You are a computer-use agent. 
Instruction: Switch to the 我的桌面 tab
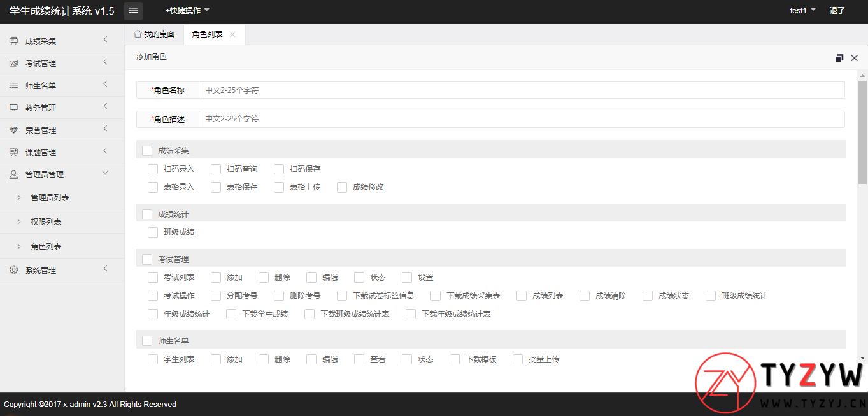[x=154, y=34]
